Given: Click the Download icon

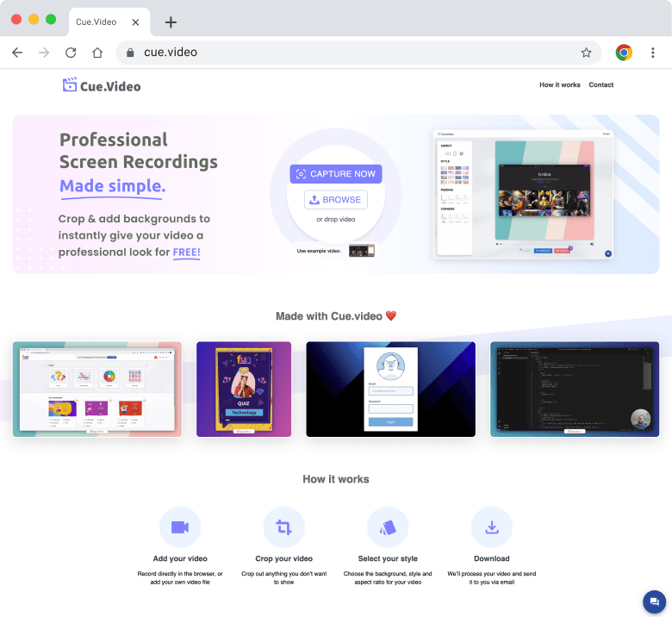Looking at the screenshot, I should click(x=492, y=527).
